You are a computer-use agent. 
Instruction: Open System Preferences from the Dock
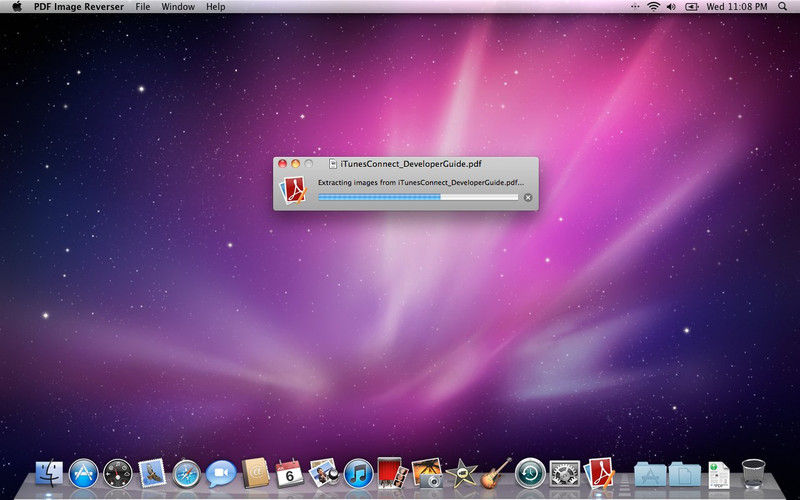pos(564,474)
